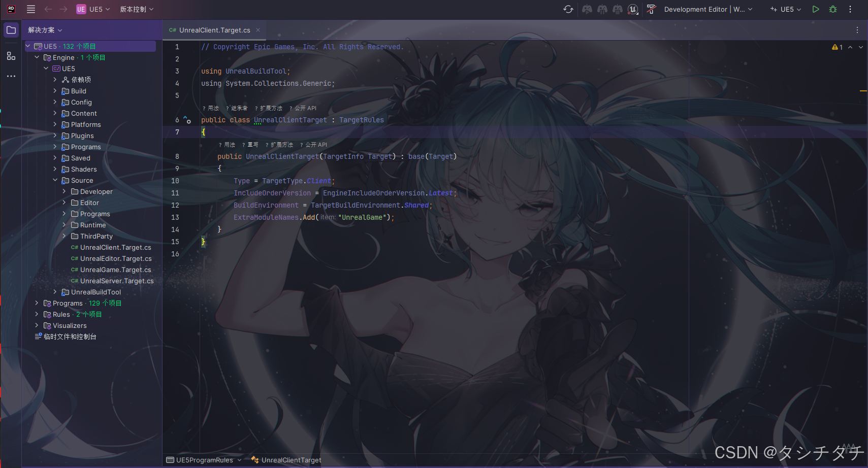Open the main hamburger menu
This screenshot has height=468, width=868.
(x=31, y=9)
